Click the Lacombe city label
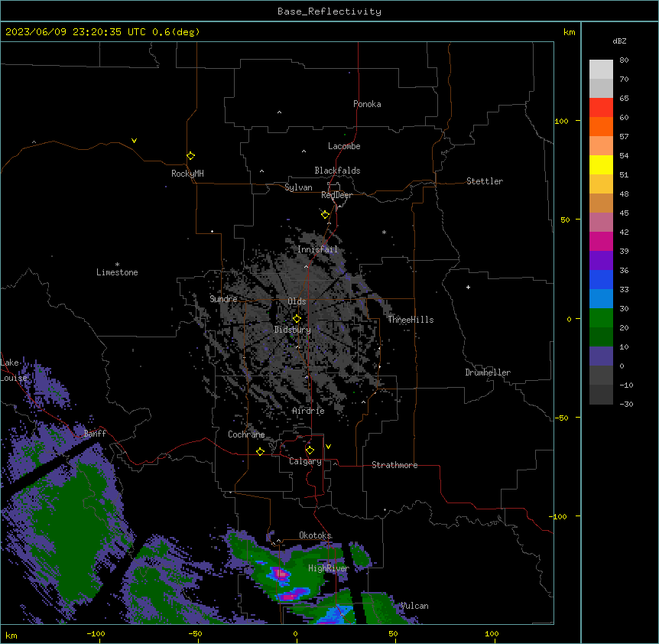This screenshot has height=644, width=659. (x=344, y=146)
